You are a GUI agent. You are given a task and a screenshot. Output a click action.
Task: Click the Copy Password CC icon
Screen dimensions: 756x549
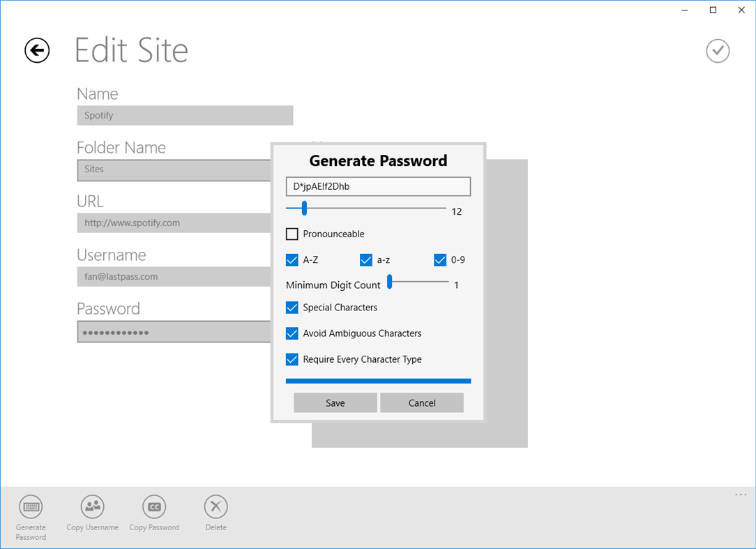[154, 507]
